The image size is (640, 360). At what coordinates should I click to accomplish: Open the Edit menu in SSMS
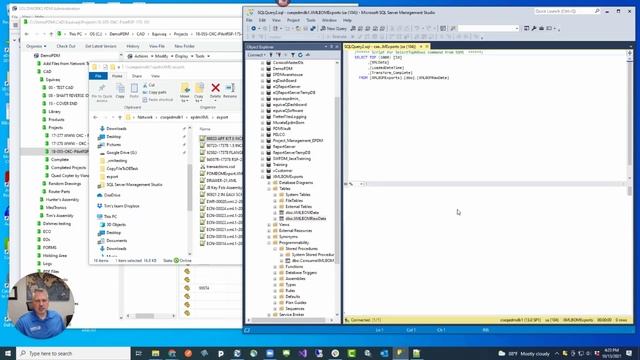[x=262, y=20]
